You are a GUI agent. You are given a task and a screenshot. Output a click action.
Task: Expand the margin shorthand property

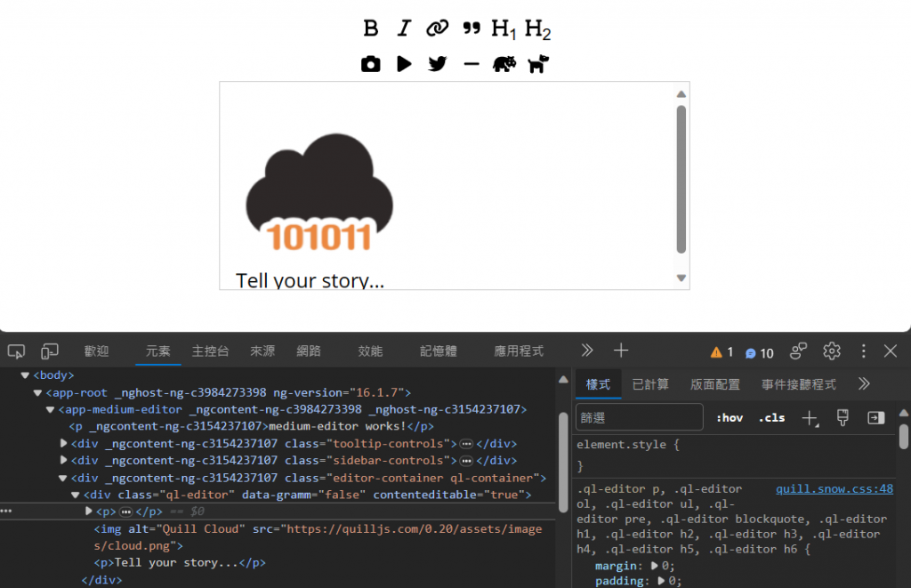[655, 566]
